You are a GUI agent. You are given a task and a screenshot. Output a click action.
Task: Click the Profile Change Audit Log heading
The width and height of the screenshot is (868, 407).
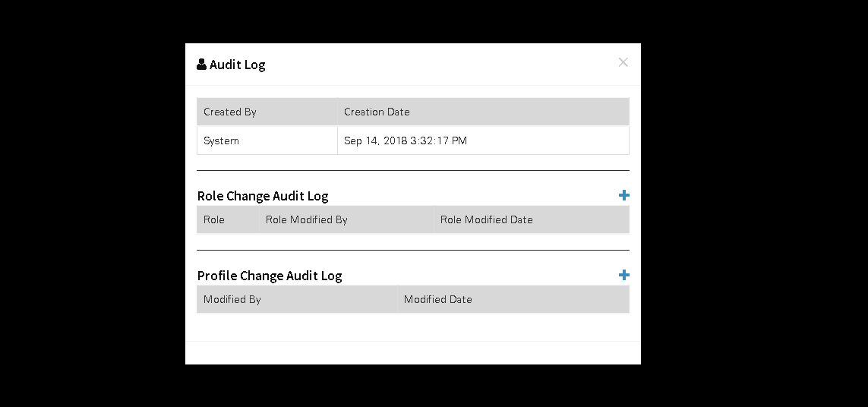[270, 276]
